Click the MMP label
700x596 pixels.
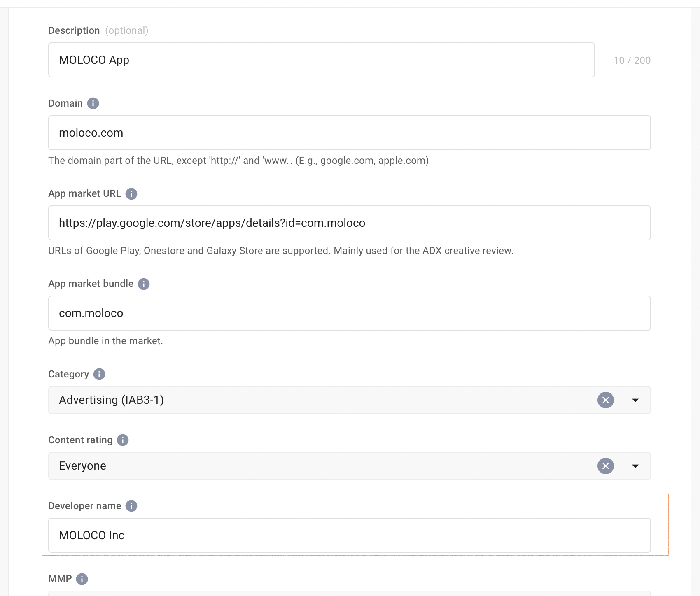60,579
